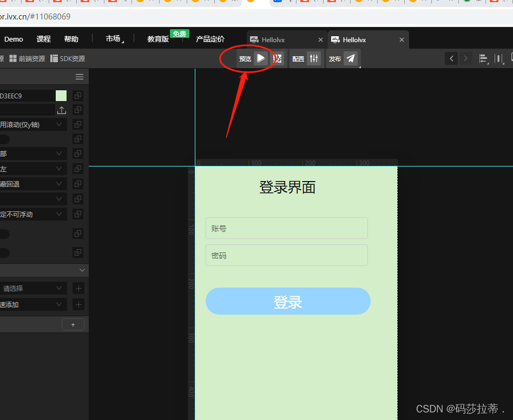Toggle the first switch in the lower property group
513x420 pixels.
(x=5, y=234)
